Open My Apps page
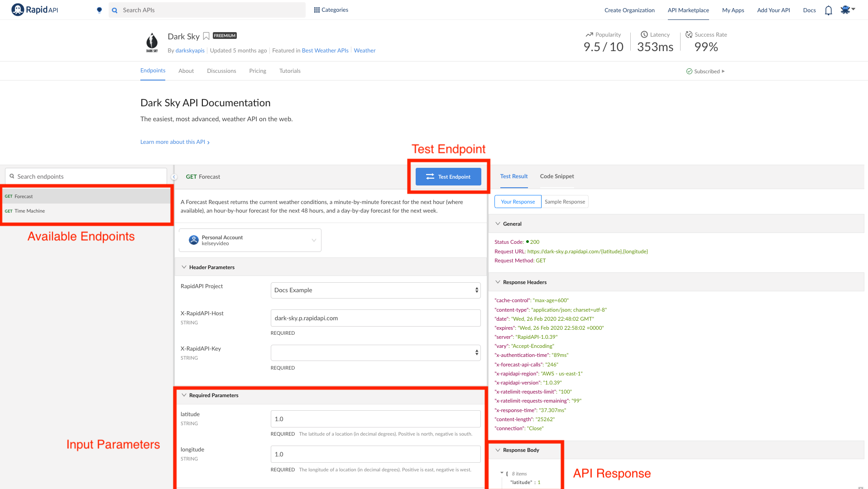This screenshot has height=489, width=868. [733, 10]
